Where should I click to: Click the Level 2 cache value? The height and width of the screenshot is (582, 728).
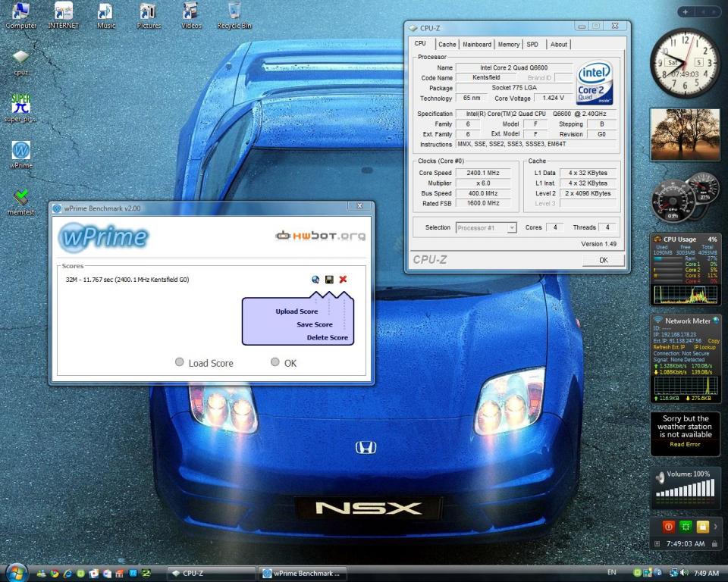click(x=588, y=193)
